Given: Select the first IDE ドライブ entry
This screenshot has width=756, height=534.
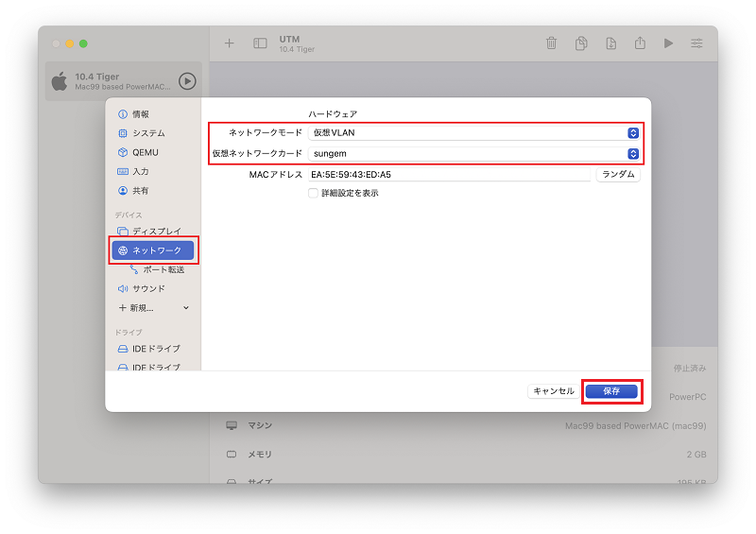Looking at the screenshot, I should click(153, 349).
